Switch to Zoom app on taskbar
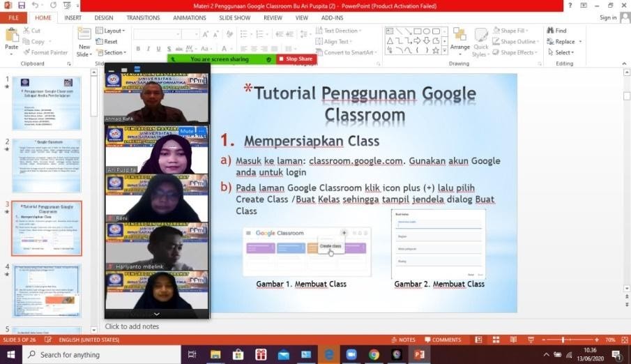The height and width of the screenshot is (364, 631). 351,354
